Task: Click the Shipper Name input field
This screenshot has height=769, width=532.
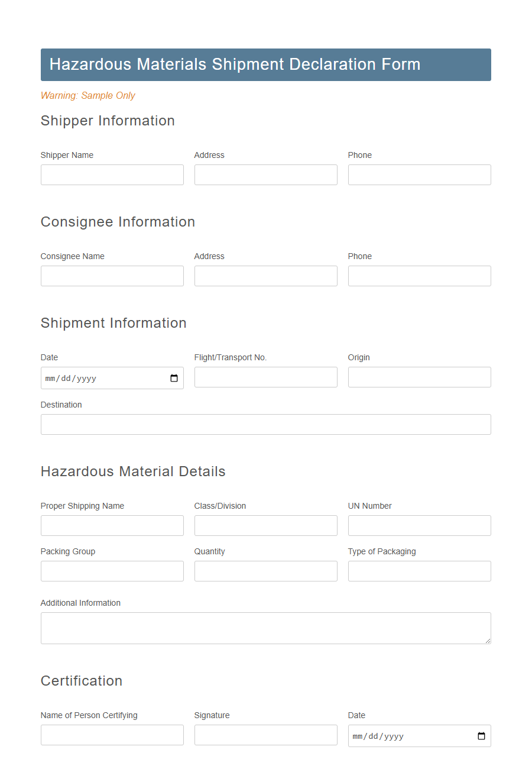Action: 112,175
